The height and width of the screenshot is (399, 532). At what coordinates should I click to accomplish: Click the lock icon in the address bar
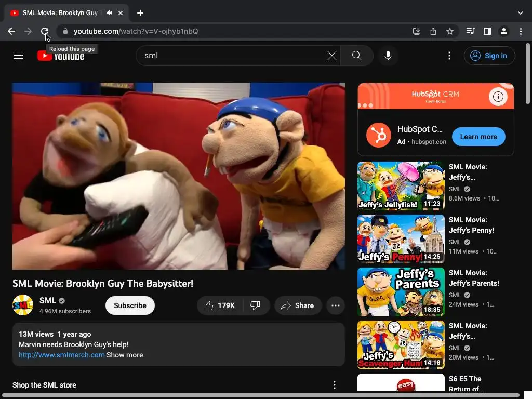[65, 31]
